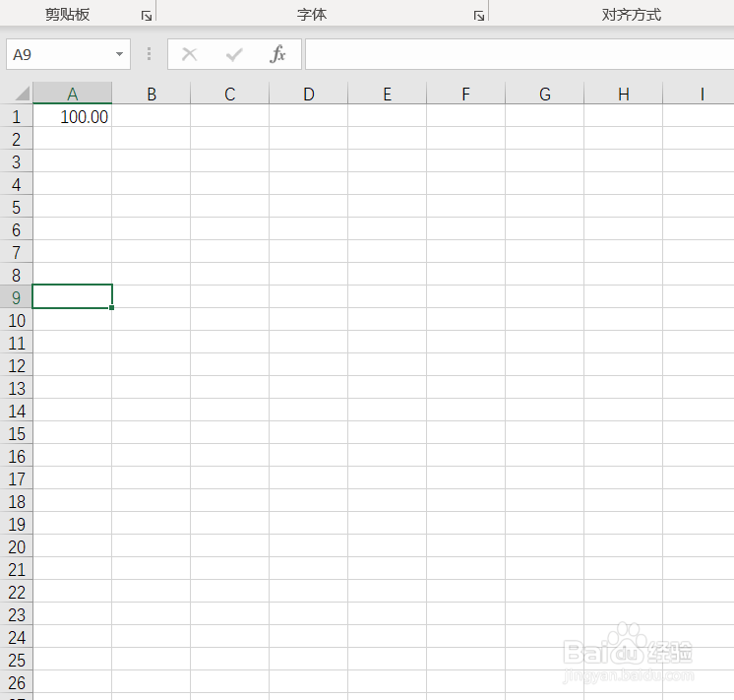
Task: Select row 22 header
Action: (17, 592)
